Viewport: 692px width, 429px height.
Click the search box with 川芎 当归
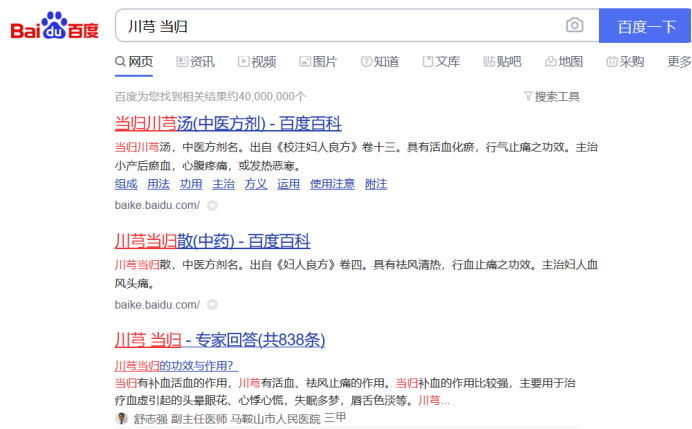[340, 26]
